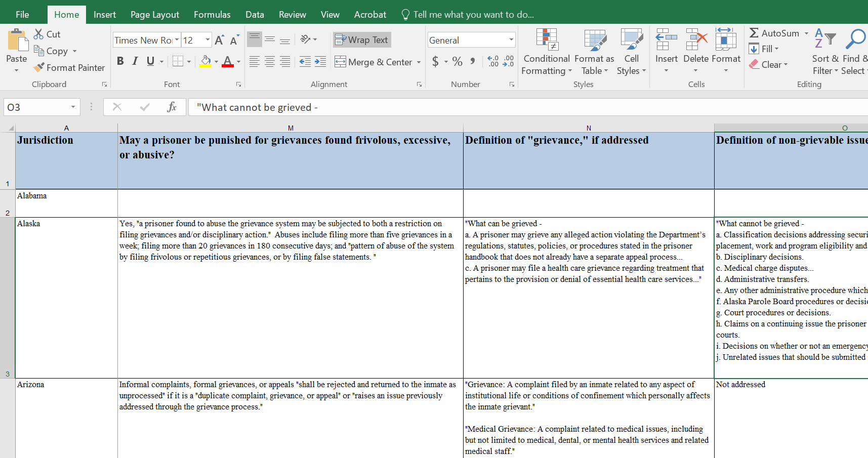The height and width of the screenshot is (458, 868).
Task: Click Increase Indent icon
Action: (320, 62)
